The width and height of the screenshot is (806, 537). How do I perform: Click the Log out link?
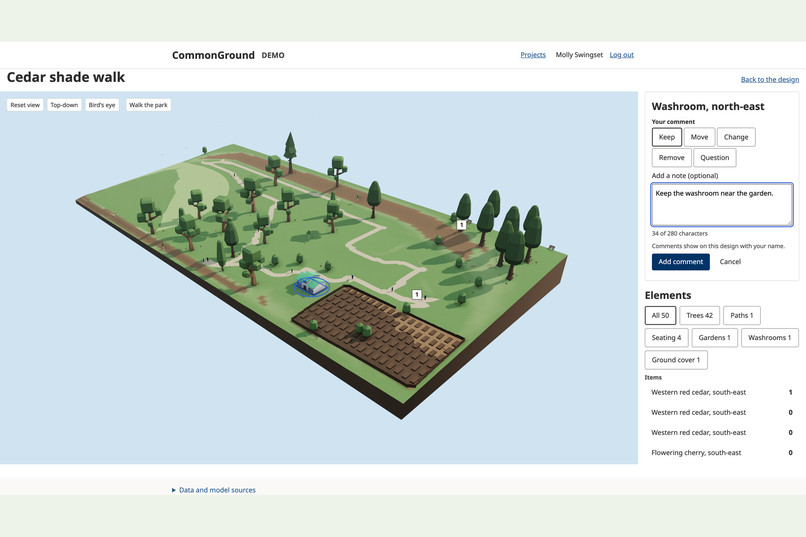pyautogui.click(x=621, y=54)
